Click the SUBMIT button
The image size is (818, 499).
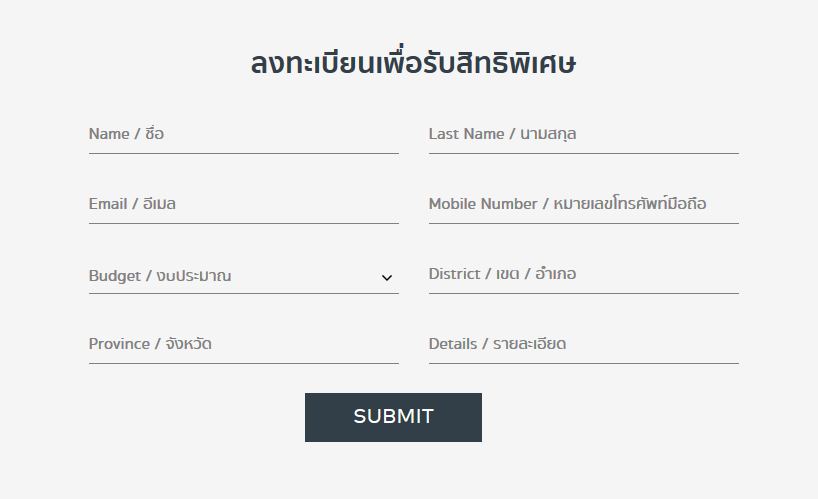click(x=393, y=417)
